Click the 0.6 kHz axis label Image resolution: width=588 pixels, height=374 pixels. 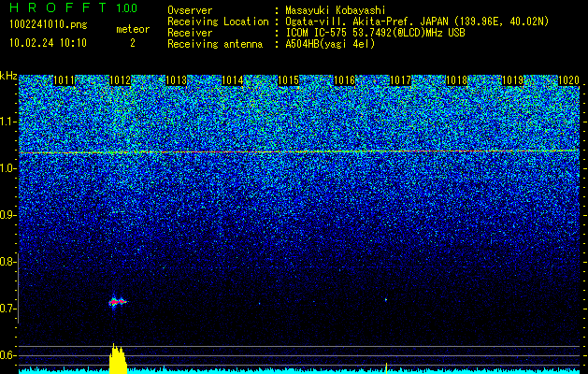point(7,355)
